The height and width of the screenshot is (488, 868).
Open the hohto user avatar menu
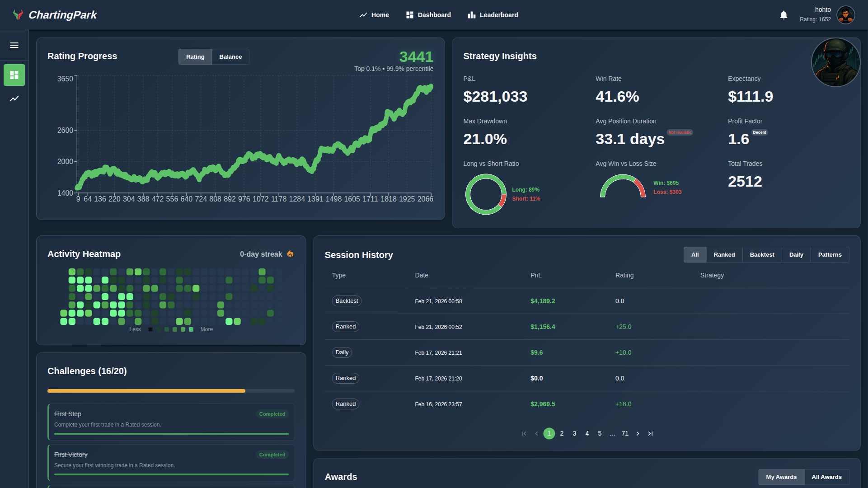(x=845, y=15)
